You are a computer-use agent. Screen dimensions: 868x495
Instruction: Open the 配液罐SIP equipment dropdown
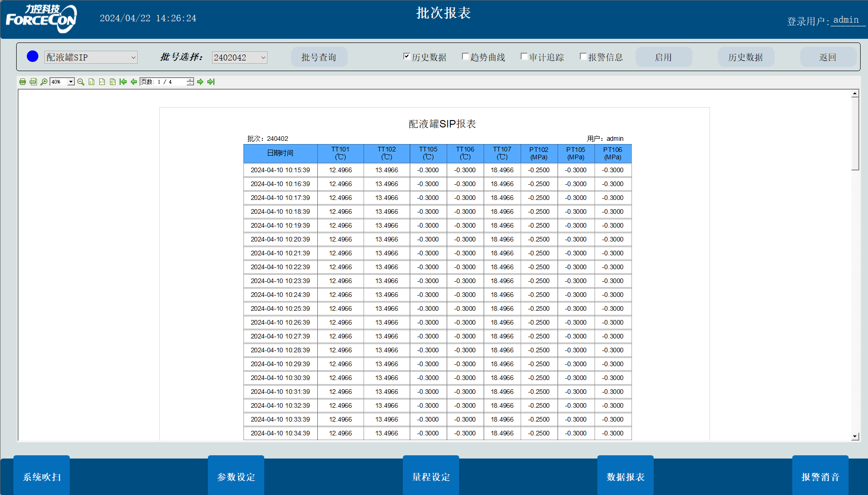(x=133, y=57)
